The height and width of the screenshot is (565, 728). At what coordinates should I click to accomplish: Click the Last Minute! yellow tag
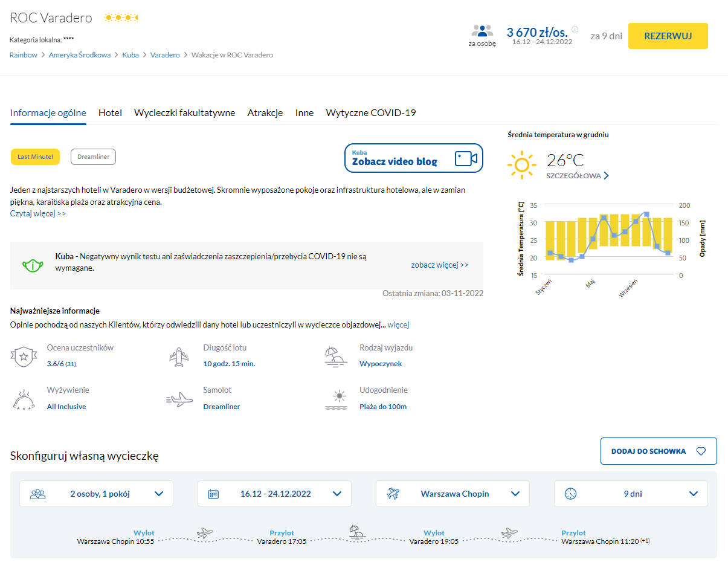click(x=35, y=157)
